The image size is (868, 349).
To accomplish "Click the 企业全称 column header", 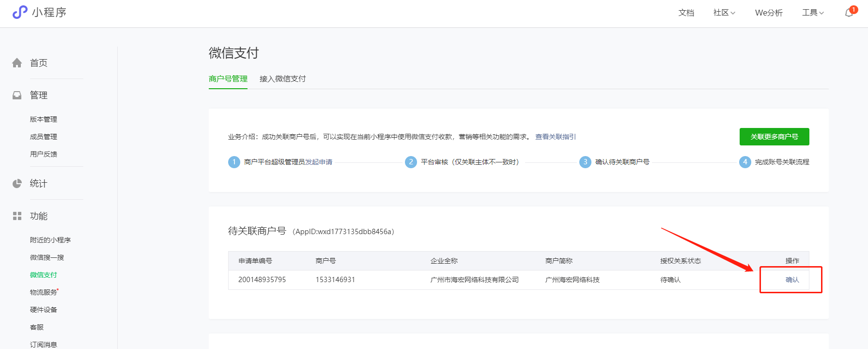I will click(x=444, y=261).
